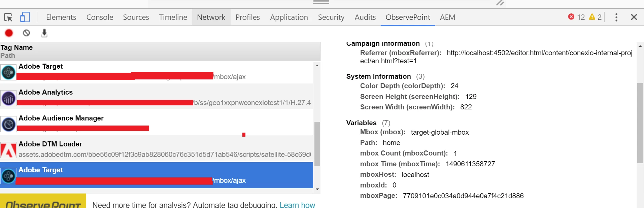Click the Analytics geo1xxpnwconexiotest1 path text
The image size is (644, 208).
click(x=252, y=103)
